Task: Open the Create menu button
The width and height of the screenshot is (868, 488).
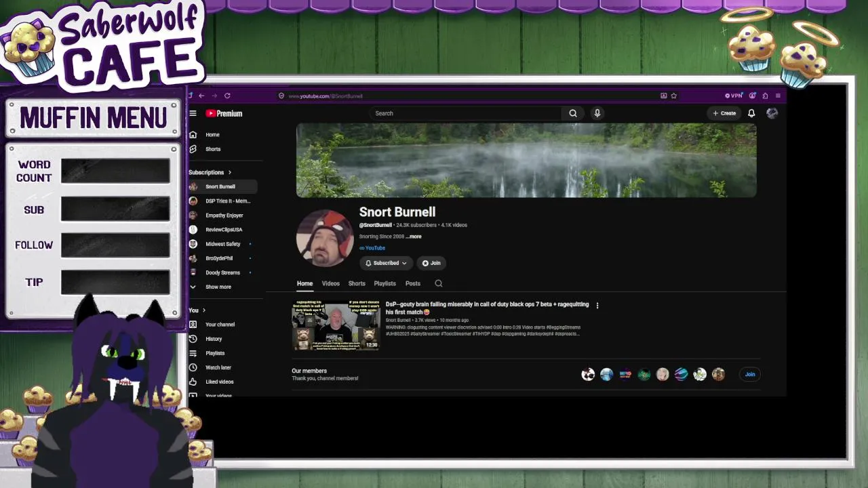Action: (724, 113)
